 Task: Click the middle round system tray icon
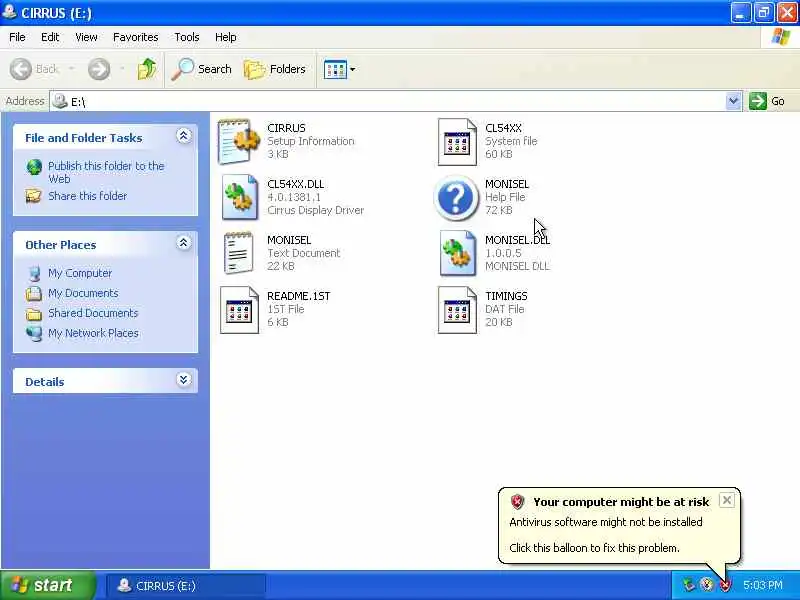click(707, 585)
